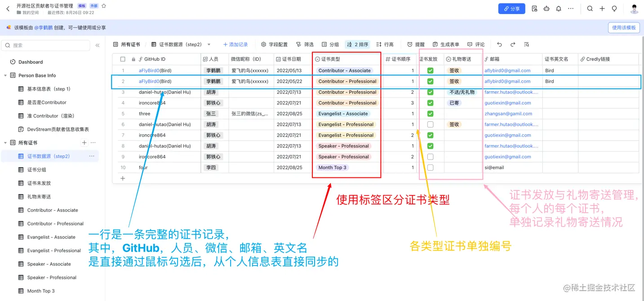
Task: Open the 提醒 reminder tool in toolbar
Action: (x=416, y=44)
